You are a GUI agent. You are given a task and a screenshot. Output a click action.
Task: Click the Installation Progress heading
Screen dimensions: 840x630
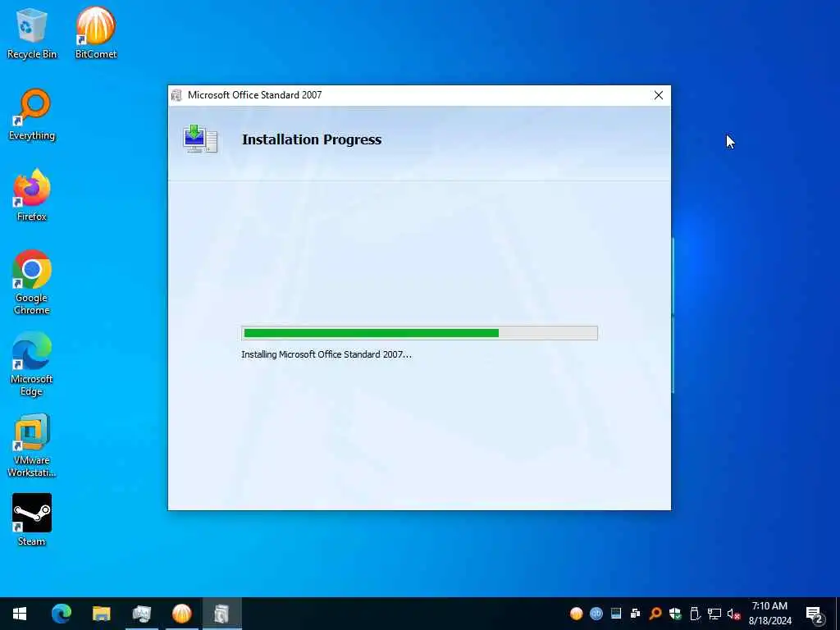[312, 139]
